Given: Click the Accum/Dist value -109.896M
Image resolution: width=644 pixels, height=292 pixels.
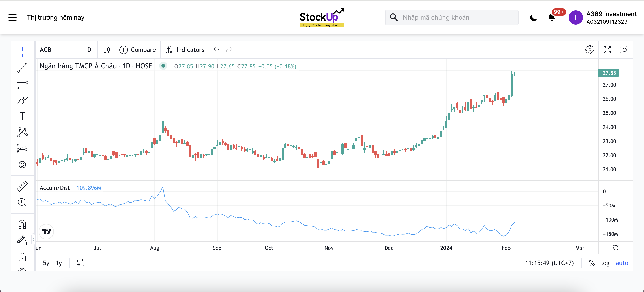Looking at the screenshot, I should coord(87,188).
